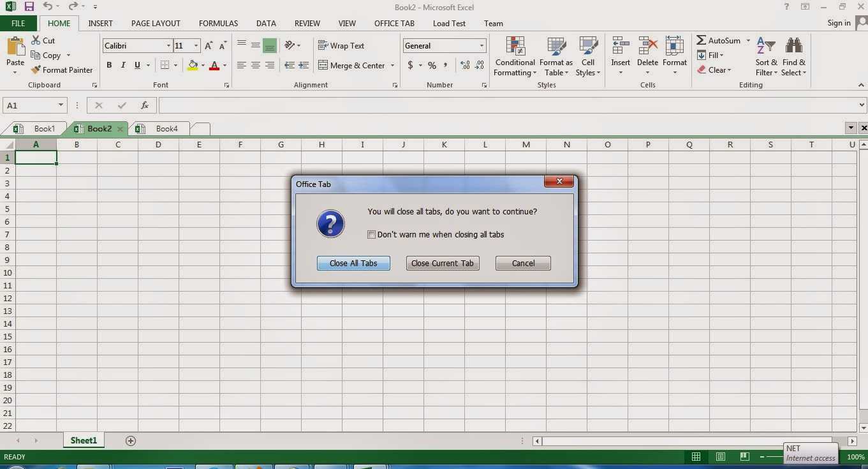Screen dimensions: 868x469
Task: Decrease font size with the small A icon
Action: pyautogui.click(x=223, y=46)
